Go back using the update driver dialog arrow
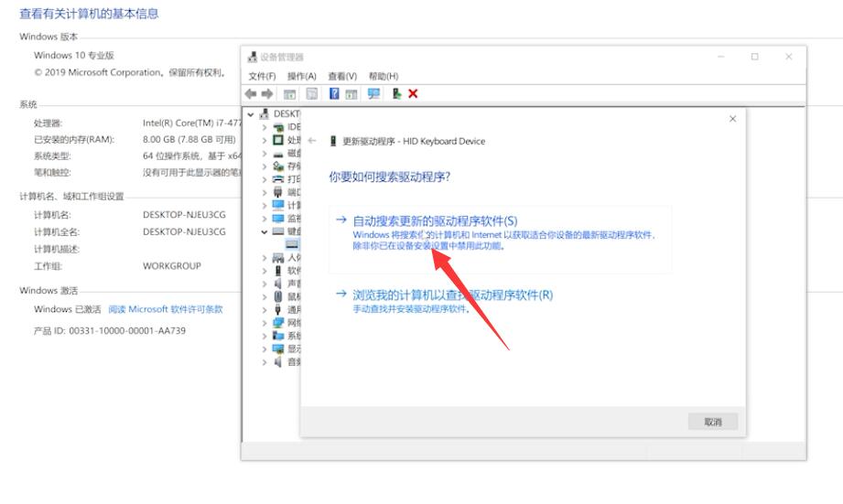The height and width of the screenshot is (504, 843). (x=312, y=141)
